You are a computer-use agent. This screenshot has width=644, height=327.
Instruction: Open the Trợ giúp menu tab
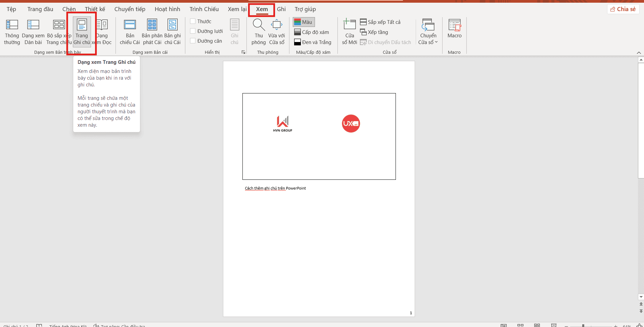(305, 9)
